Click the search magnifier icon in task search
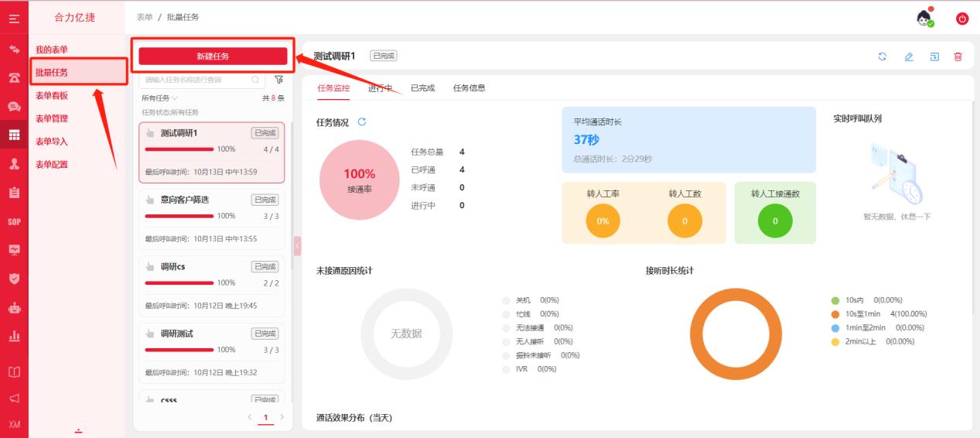 click(255, 79)
